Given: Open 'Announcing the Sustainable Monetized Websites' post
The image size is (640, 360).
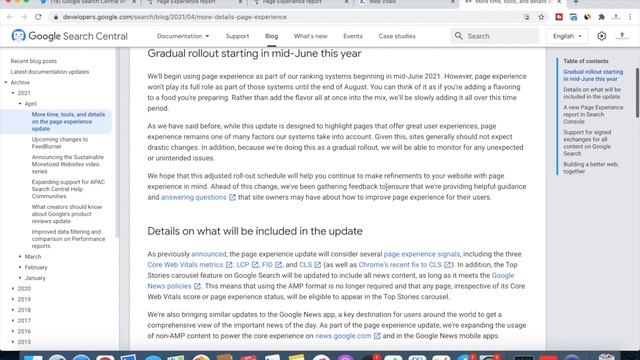Looking at the screenshot, I should (x=68, y=164).
